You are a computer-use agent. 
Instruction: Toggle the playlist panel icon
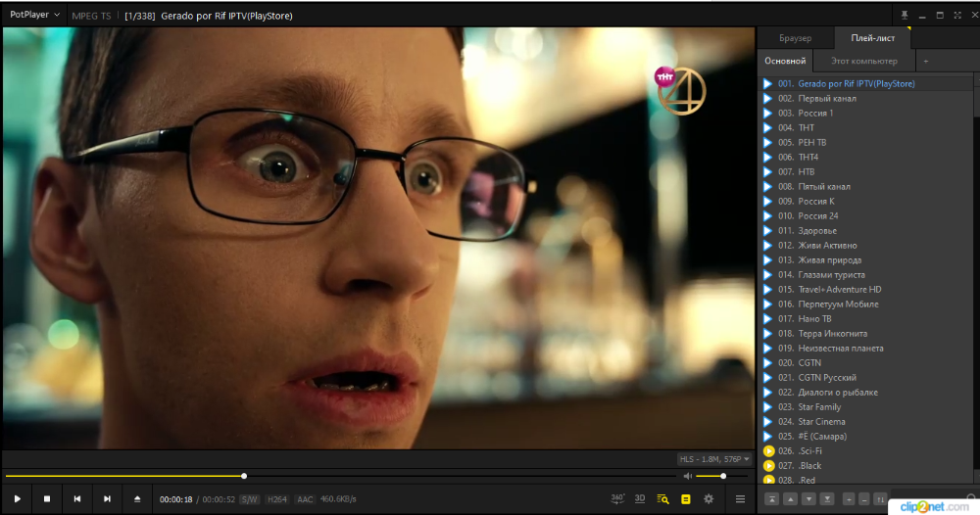click(686, 498)
